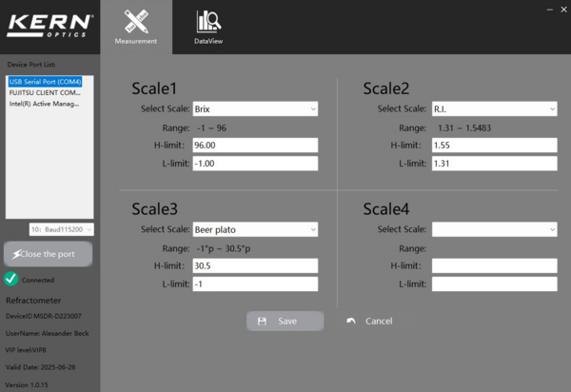Open Scale2 Select Scale dropdown showing R.I.
This screenshot has width=571, height=392.
(495, 108)
